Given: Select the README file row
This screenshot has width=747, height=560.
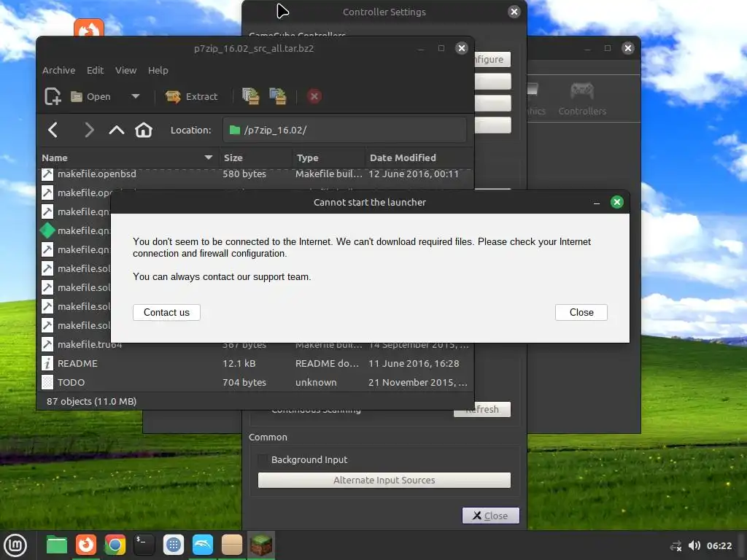Looking at the screenshot, I should pos(256,363).
